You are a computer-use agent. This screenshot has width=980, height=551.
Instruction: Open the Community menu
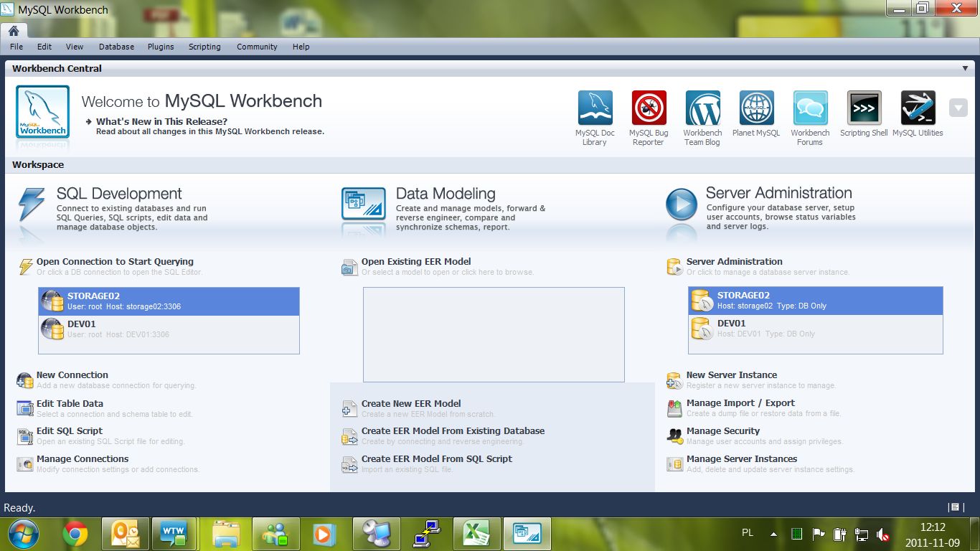pyautogui.click(x=257, y=47)
